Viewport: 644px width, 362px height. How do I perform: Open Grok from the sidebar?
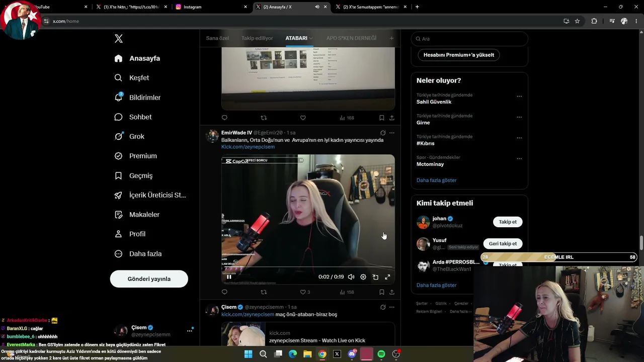point(129,136)
